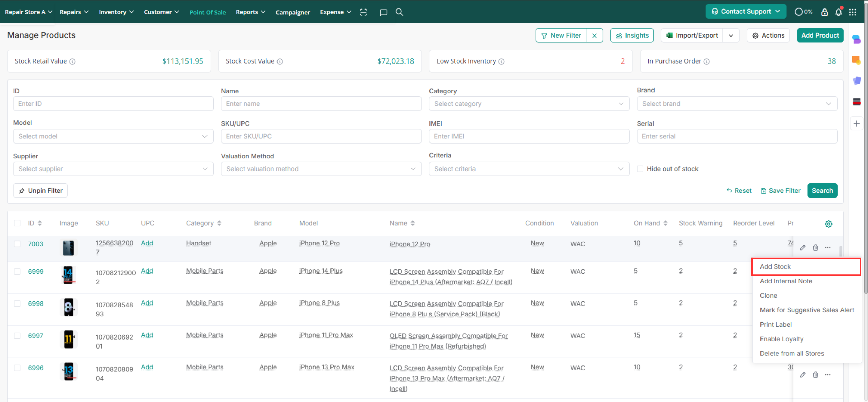Viewport: 868px width, 402px height.
Task: Expand Repair Store A store selector
Action: click(x=29, y=12)
